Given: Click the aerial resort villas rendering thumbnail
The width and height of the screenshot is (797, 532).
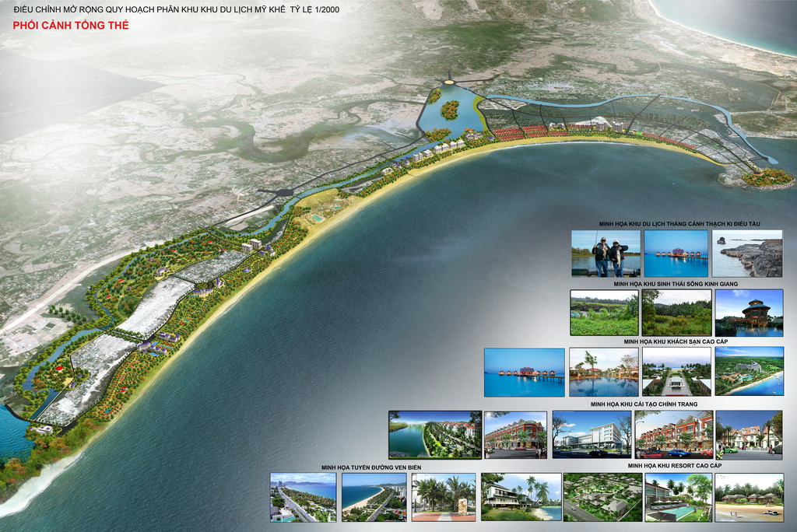Looking at the screenshot, I should 602,497.
